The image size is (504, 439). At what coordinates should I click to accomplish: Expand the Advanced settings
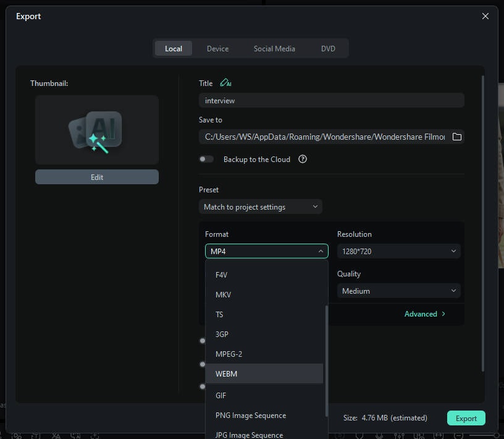click(x=424, y=314)
